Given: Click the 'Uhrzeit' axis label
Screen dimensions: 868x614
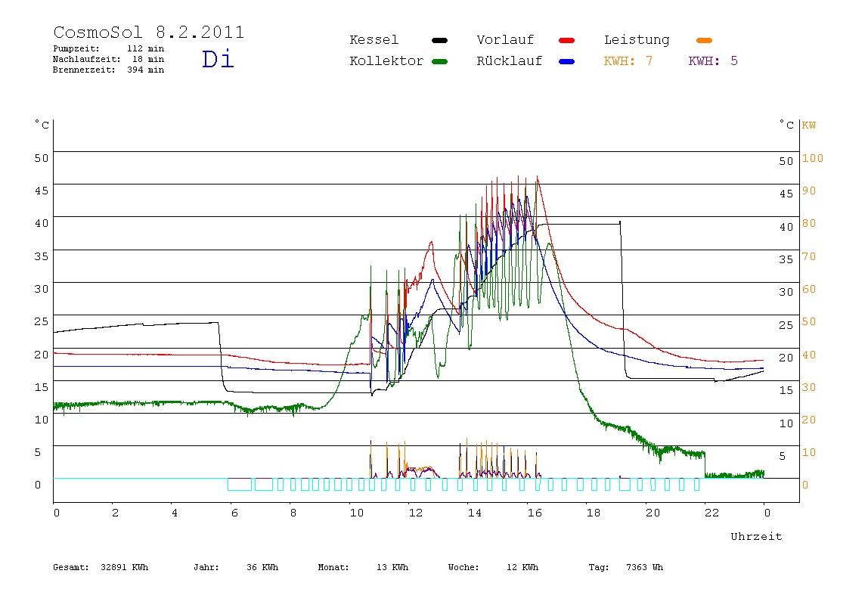Looking at the screenshot, I should (756, 536).
